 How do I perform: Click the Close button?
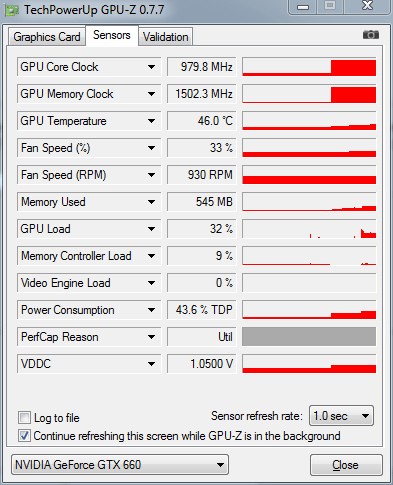point(346,465)
